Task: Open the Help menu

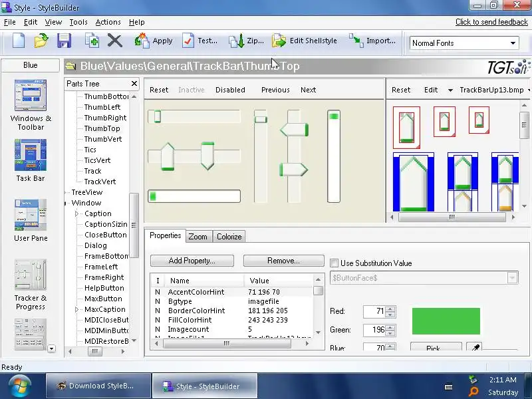Action: tap(137, 22)
